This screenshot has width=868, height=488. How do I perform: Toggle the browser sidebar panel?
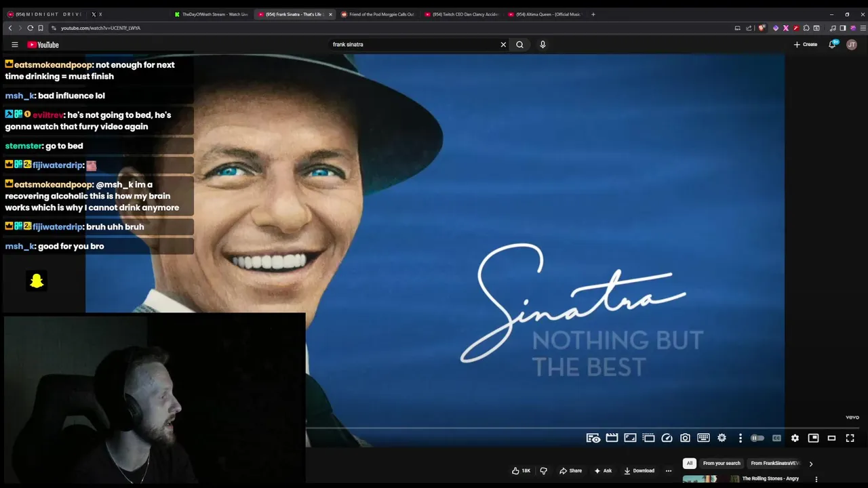tap(842, 28)
